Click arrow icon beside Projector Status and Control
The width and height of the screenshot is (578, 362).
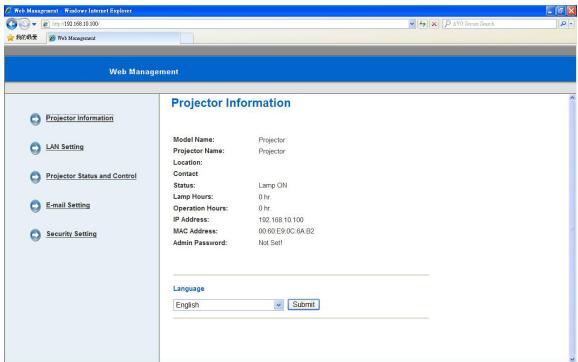35,177
